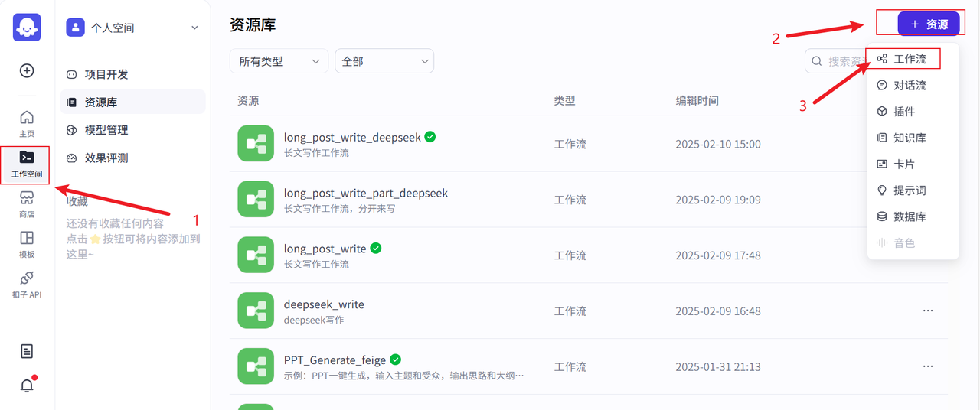980x410 pixels.
Task: Open the long_post_write resource name
Action: coord(325,249)
